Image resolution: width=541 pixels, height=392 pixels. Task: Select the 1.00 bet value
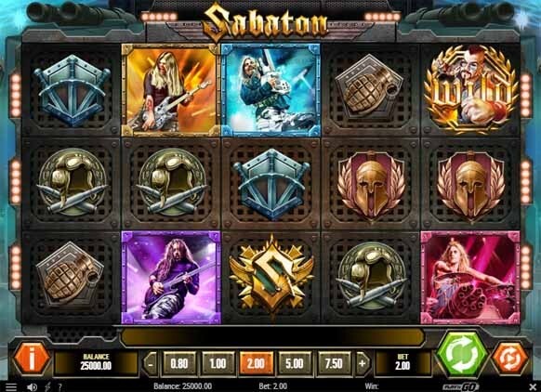(218, 363)
